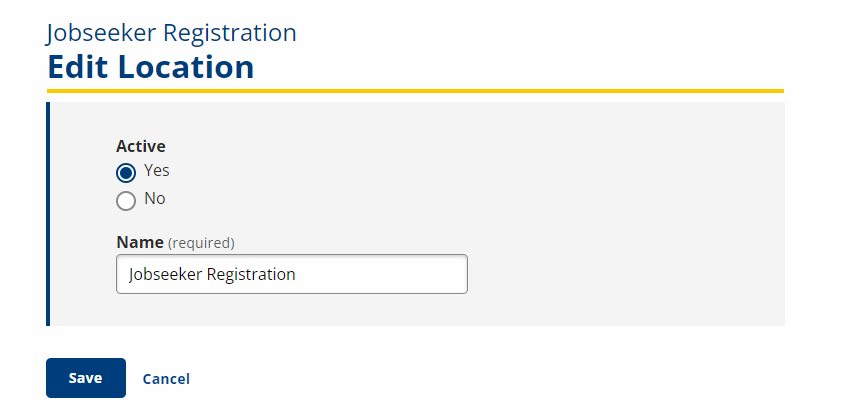Select the Yes radio button under Active

pos(126,172)
